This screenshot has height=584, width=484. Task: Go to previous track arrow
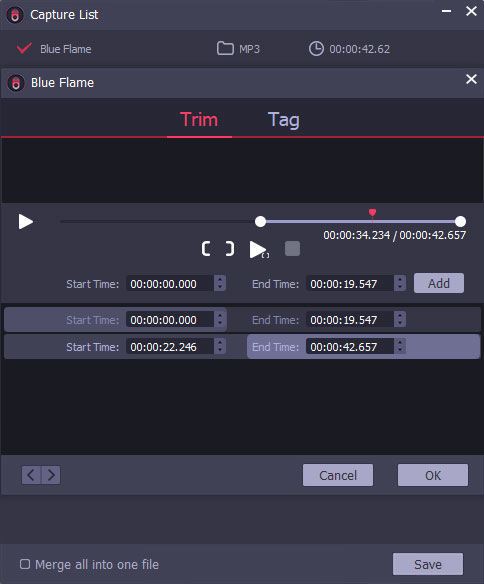click(x=31, y=475)
